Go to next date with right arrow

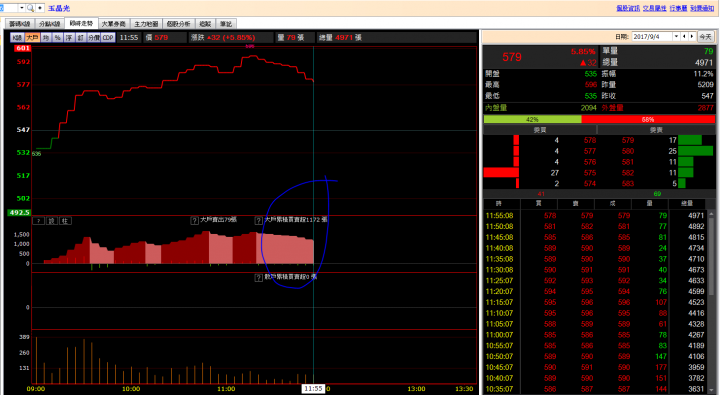[x=692, y=36]
